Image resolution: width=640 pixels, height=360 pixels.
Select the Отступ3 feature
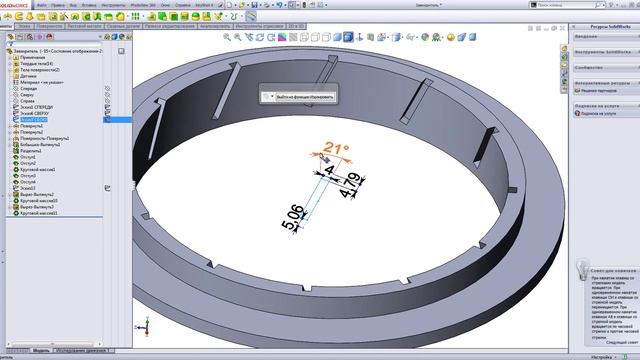pos(28,176)
